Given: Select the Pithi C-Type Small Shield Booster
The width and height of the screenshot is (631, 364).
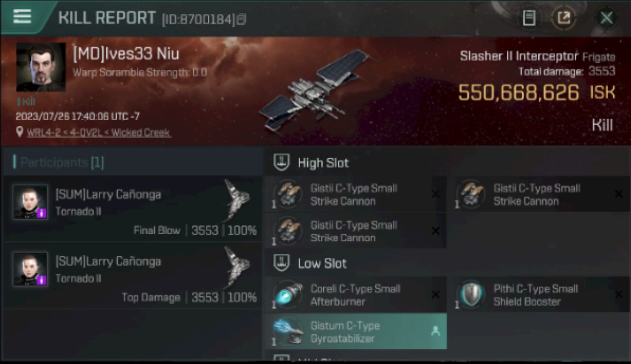Looking at the screenshot, I should point(538,295).
